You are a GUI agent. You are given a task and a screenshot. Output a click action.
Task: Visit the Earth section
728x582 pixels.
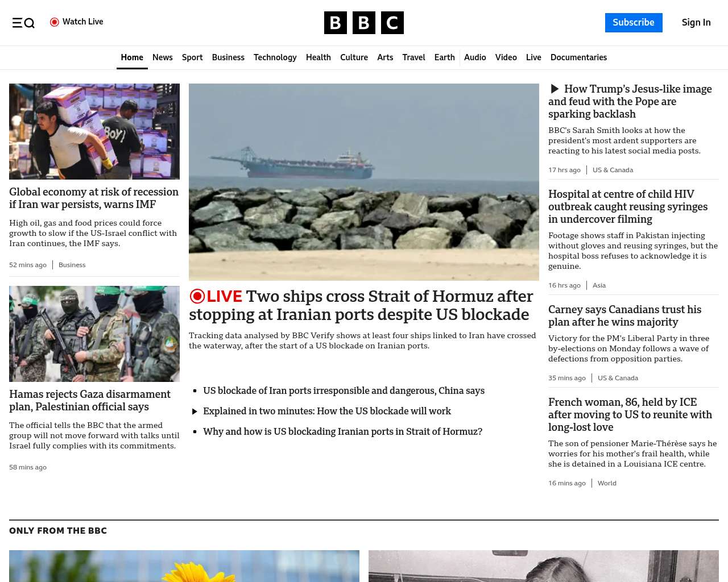(x=445, y=57)
